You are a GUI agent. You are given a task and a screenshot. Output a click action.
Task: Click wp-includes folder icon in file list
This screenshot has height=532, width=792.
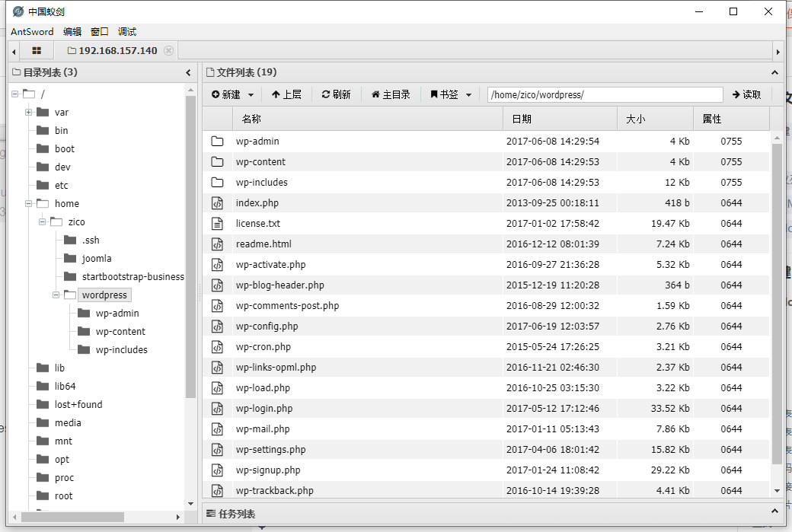(x=217, y=182)
